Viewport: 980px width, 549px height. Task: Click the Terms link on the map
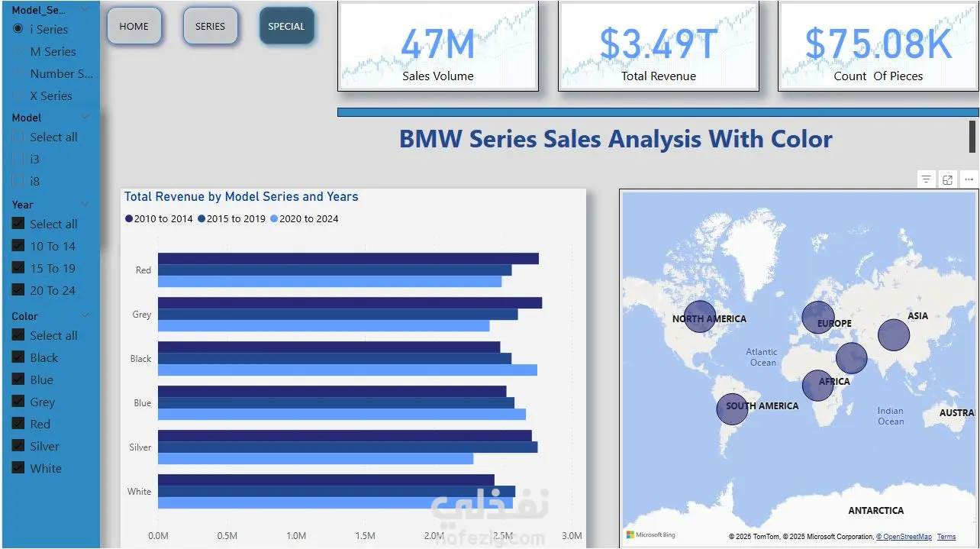pyautogui.click(x=946, y=537)
